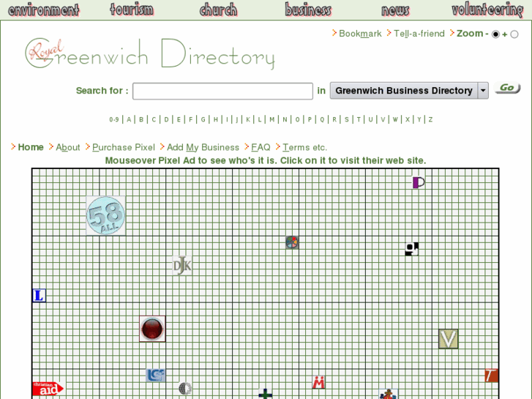Browse listings under letter A
Image resolution: width=532 pixels, height=399 pixels.
[x=129, y=119]
